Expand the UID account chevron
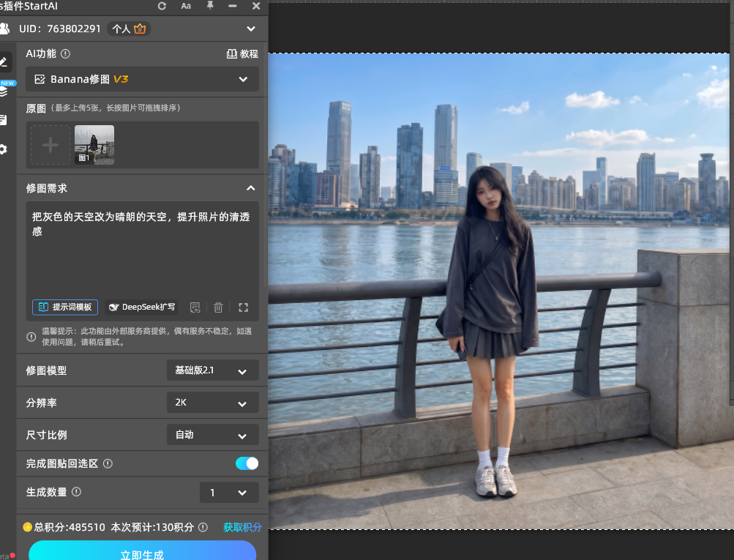 (x=251, y=29)
